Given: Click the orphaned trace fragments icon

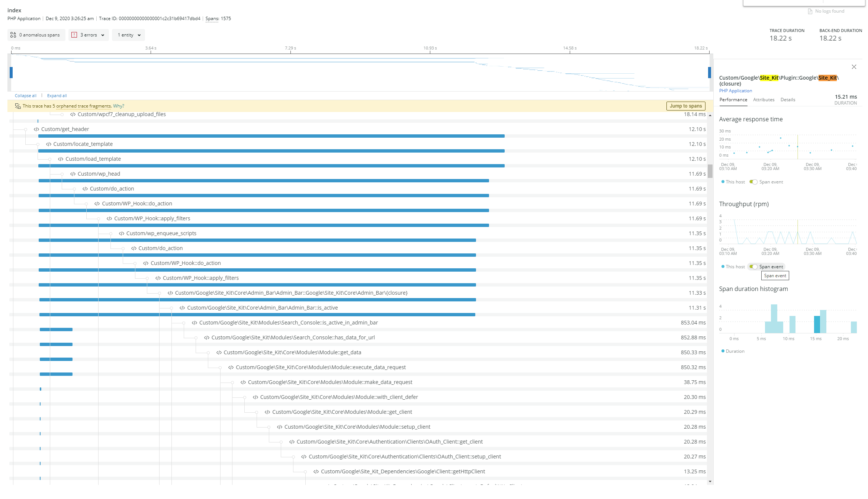Looking at the screenshot, I should click(x=17, y=106).
